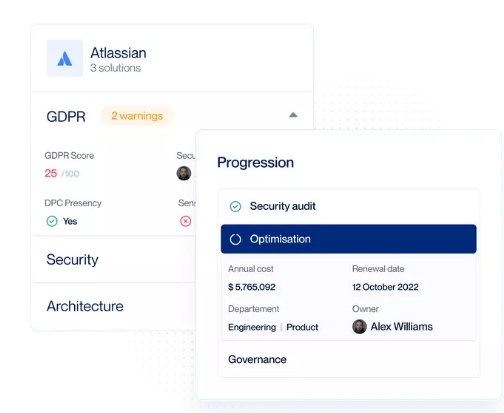Open the Alex Williams owner name

[402, 327]
